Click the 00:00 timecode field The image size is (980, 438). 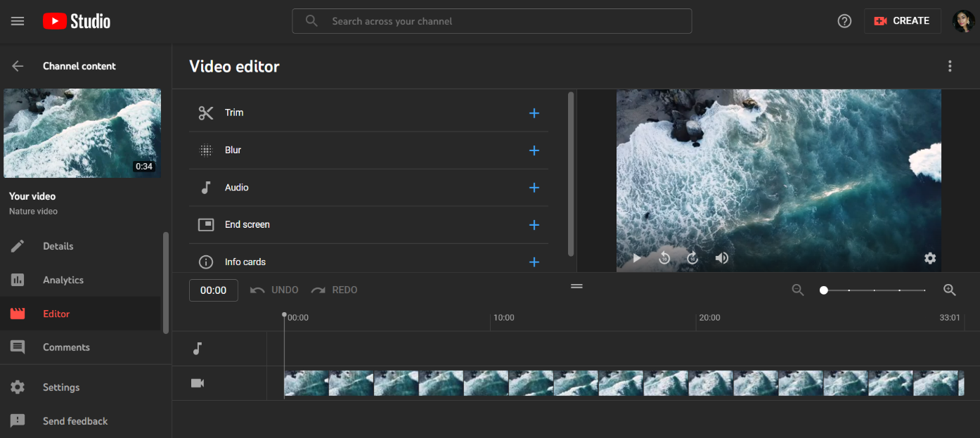[213, 290]
